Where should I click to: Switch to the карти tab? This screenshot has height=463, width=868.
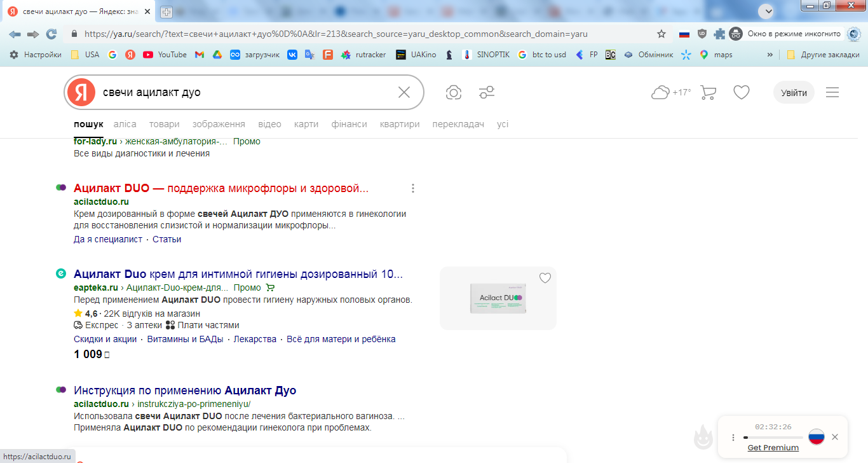306,124
